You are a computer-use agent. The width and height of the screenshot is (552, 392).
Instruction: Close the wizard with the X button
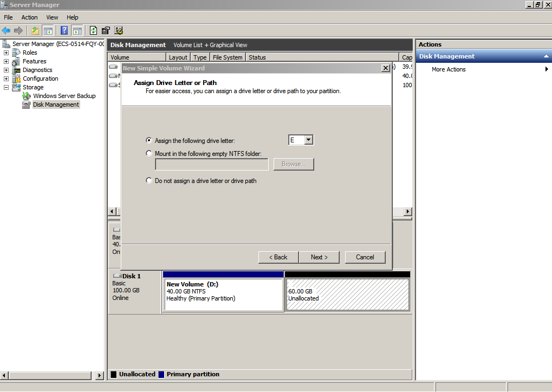pos(386,68)
